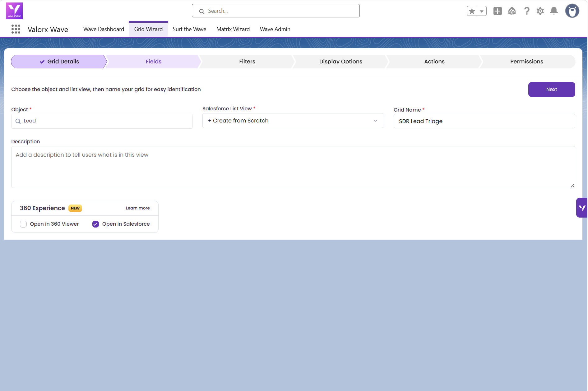Click the Favorites star icon
Screen dimensions: 588x391
pos(472,11)
